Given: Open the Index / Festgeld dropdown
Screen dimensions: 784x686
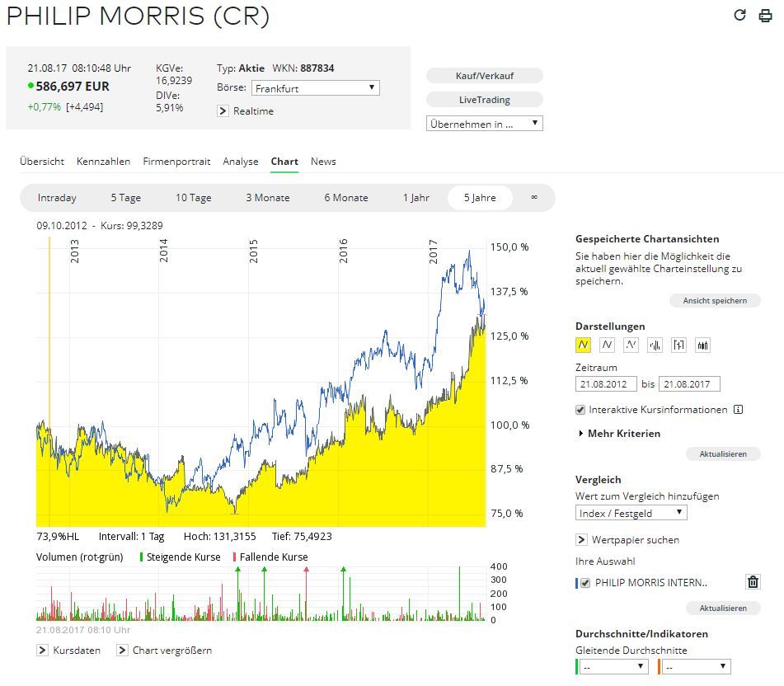Looking at the screenshot, I should coord(631,513).
